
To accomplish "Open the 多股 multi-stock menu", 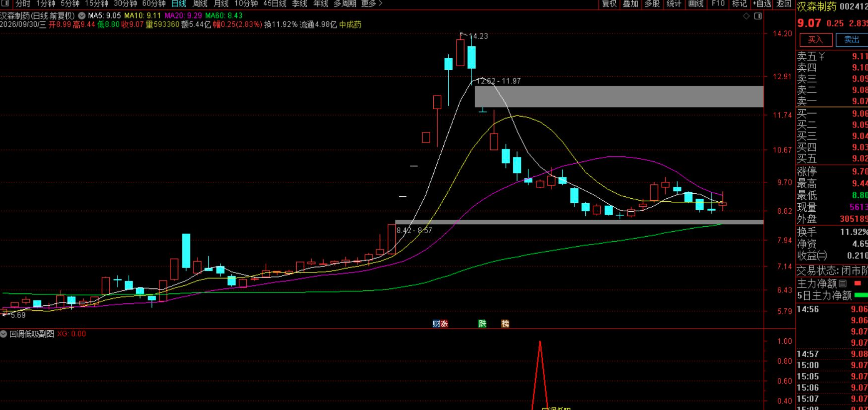I will pyautogui.click(x=652, y=3).
